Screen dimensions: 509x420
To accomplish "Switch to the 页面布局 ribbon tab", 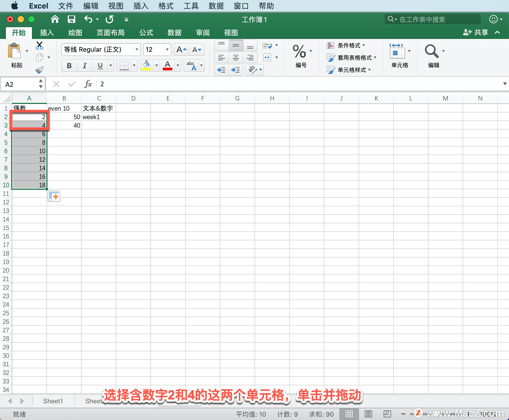I will pos(110,33).
